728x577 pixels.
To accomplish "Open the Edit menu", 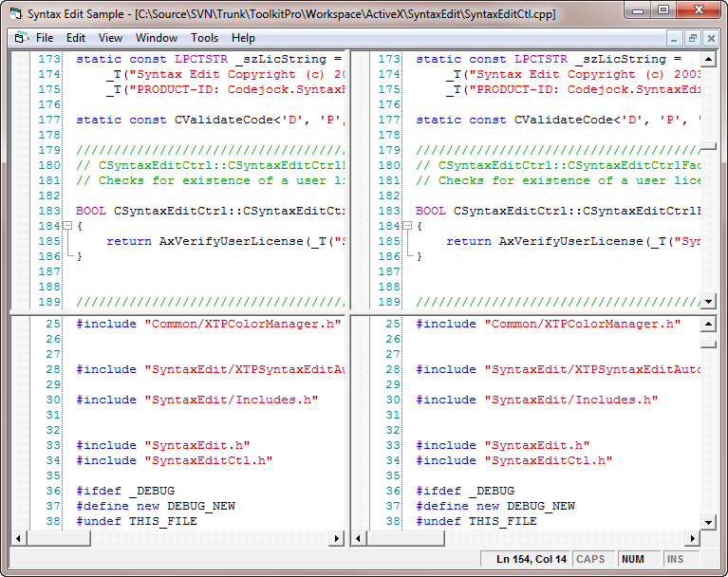I will [76, 38].
